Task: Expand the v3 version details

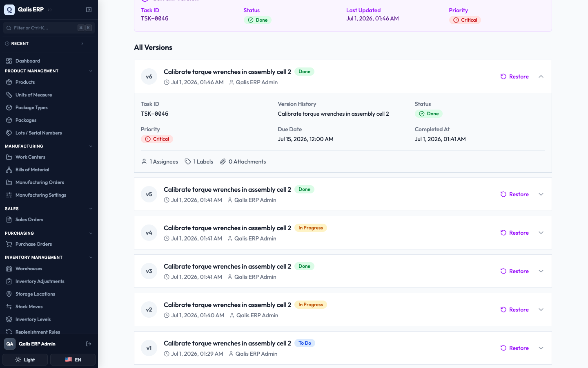Action: pos(541,271)
